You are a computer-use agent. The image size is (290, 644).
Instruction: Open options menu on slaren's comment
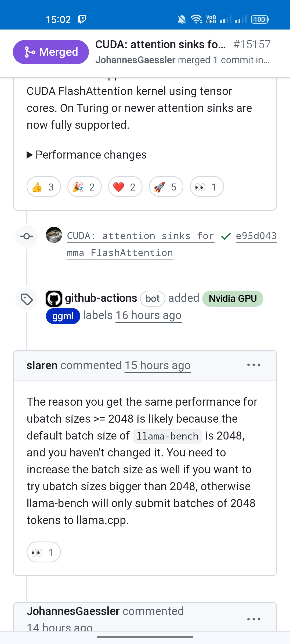click(x=254, y=365)
